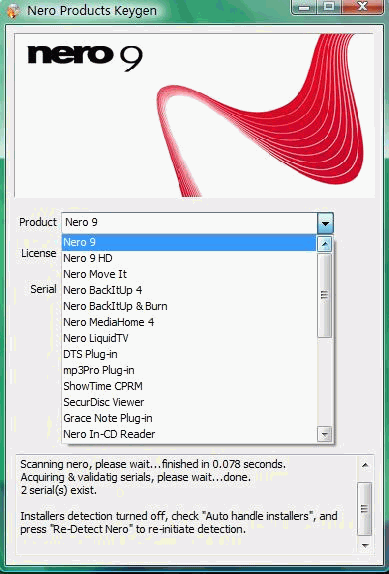The width and height of the screenshot is (389, 574).
Task: Select ShowTime CPRM option
Action: [189, 386]
